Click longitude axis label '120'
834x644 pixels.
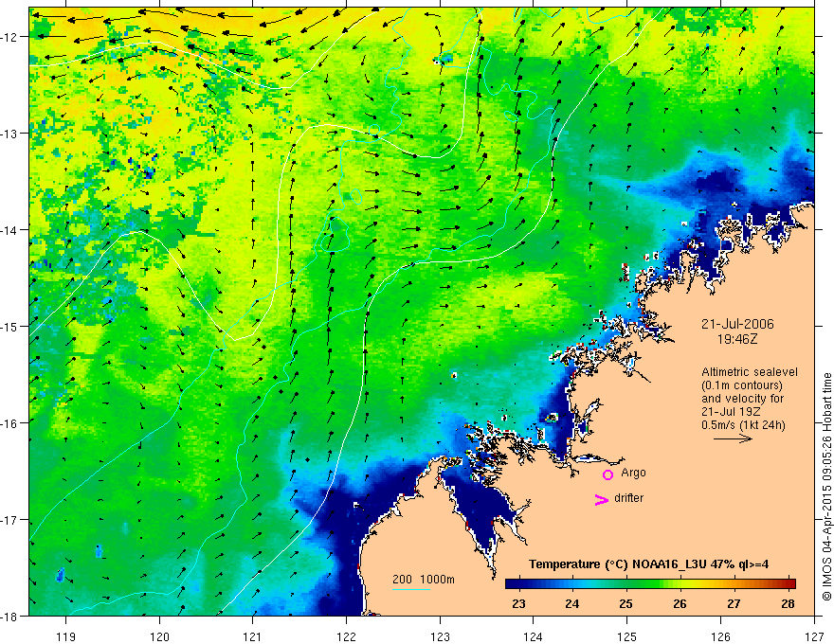159,635
